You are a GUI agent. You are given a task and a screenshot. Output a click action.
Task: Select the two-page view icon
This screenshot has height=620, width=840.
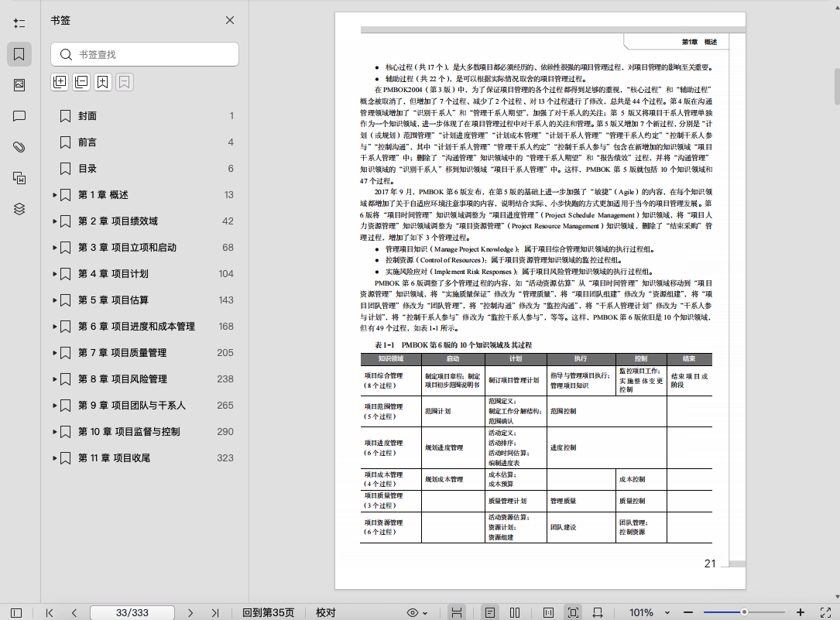tap(515, 612)
